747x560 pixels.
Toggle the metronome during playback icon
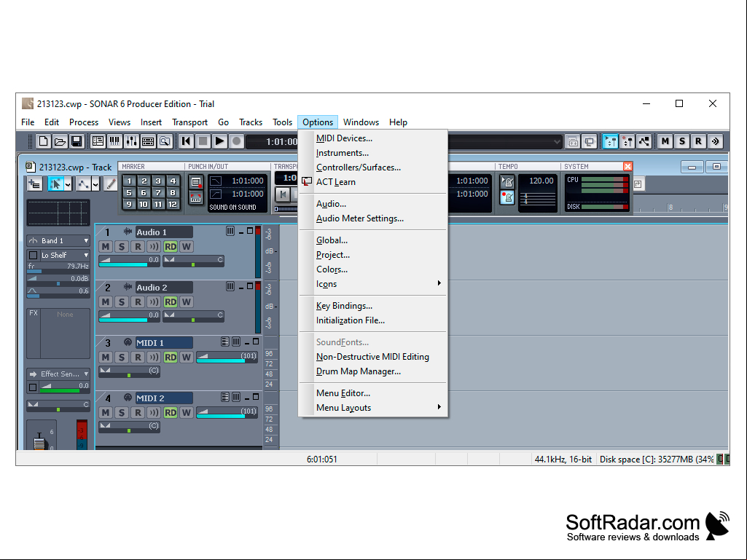(507, 182)
